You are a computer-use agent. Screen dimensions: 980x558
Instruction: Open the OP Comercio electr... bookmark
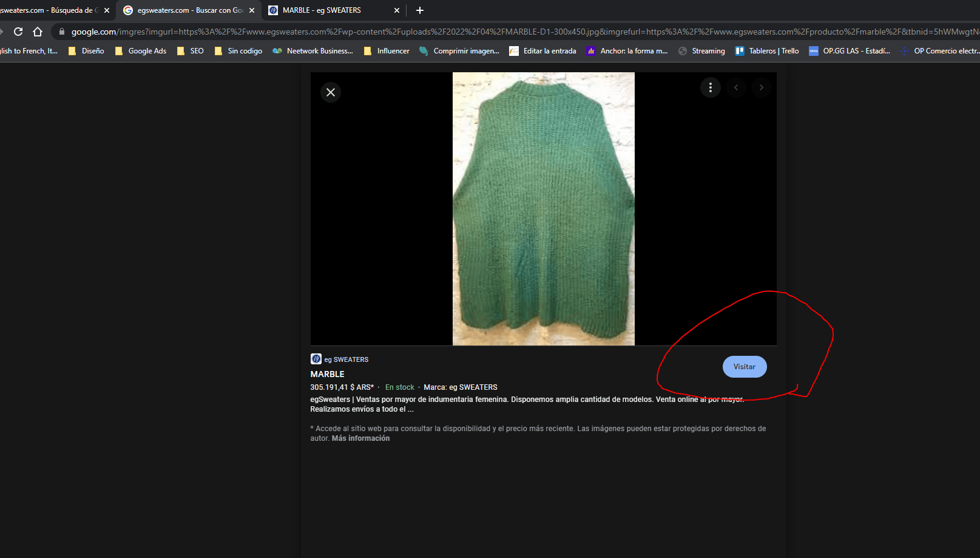939,51
